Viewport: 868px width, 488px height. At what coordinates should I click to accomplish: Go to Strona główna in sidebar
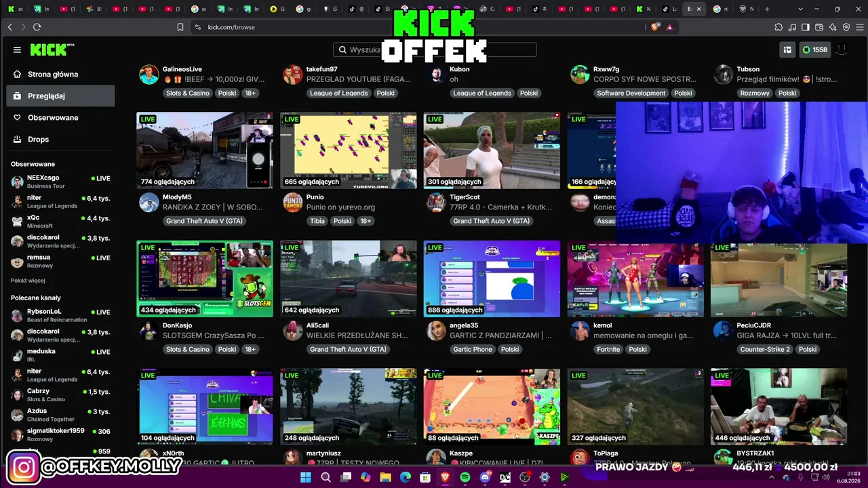click(60, 74)
